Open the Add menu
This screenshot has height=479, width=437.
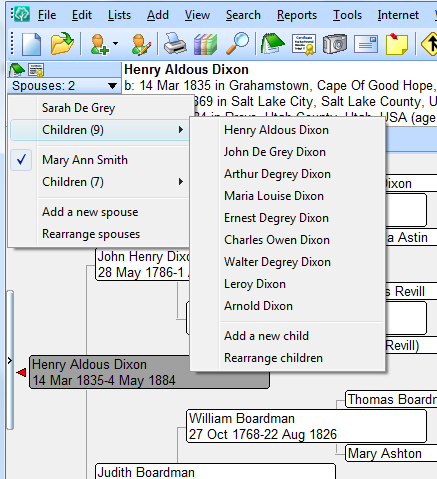(x=158, y=15)
